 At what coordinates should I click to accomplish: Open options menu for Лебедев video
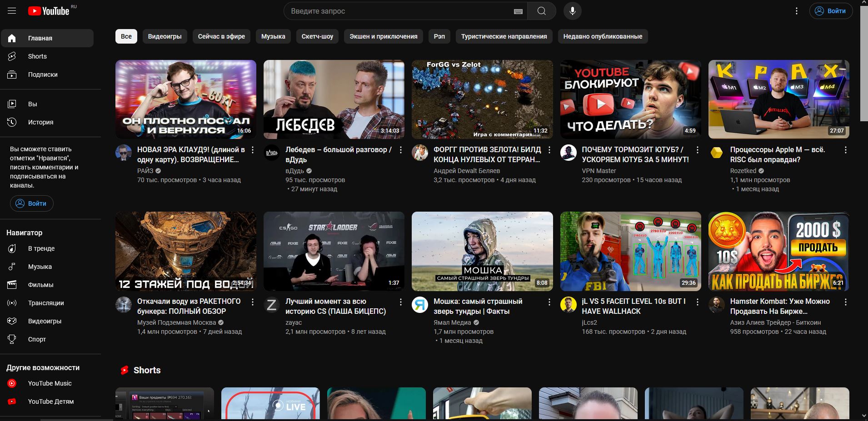(401, 150)
